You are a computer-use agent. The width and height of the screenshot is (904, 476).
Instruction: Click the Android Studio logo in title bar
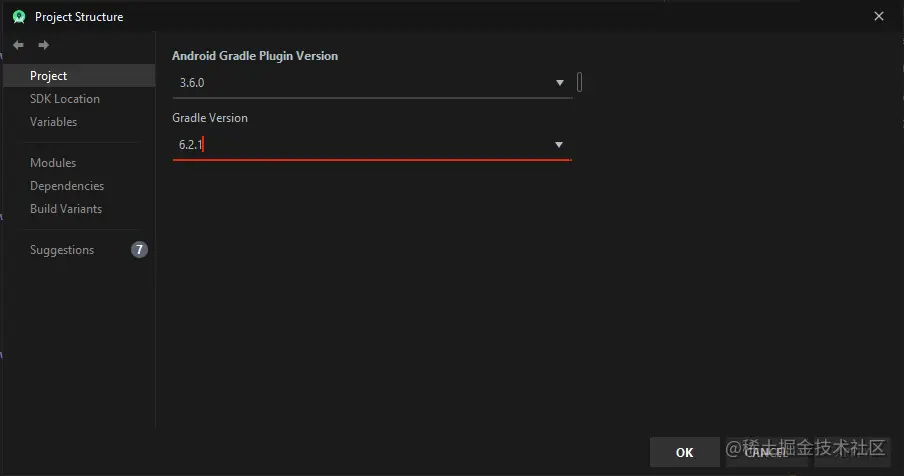coord(18,16)
